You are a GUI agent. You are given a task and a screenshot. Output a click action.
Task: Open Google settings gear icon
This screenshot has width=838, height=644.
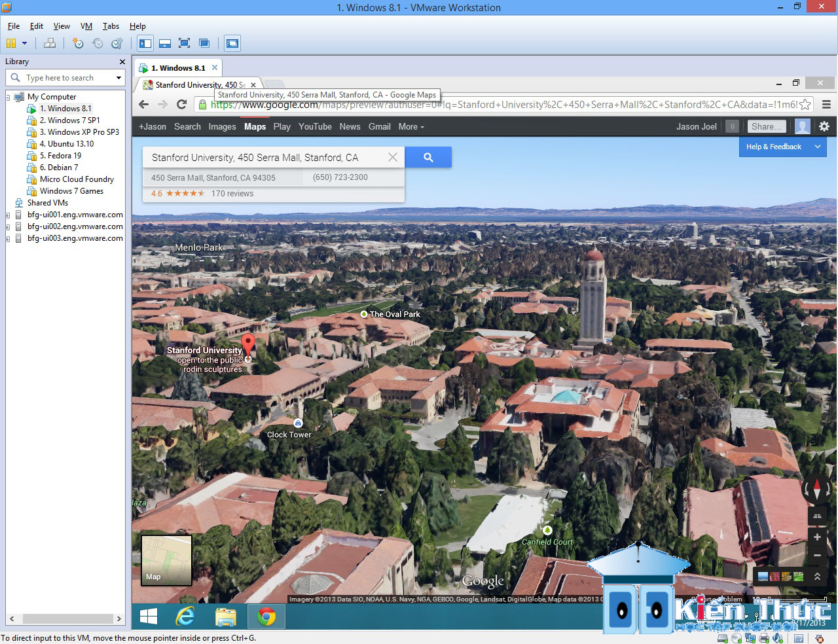[824, 126]
